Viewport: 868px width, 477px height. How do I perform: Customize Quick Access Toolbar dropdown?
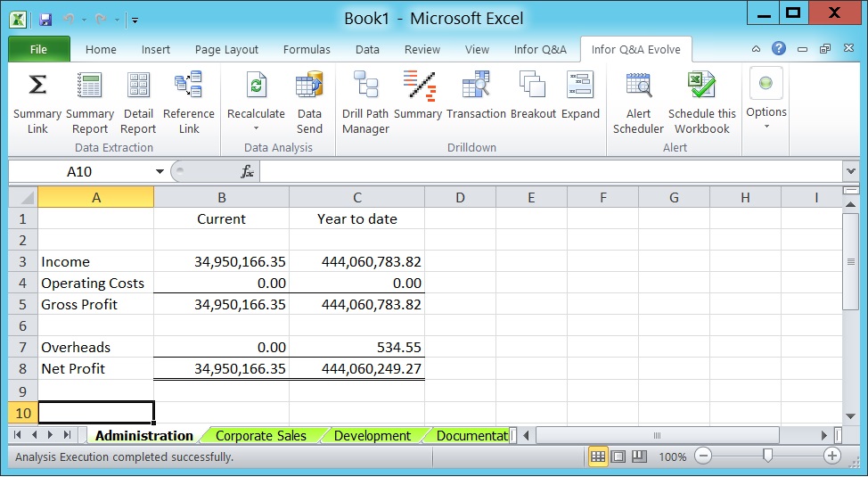[135, 21]
